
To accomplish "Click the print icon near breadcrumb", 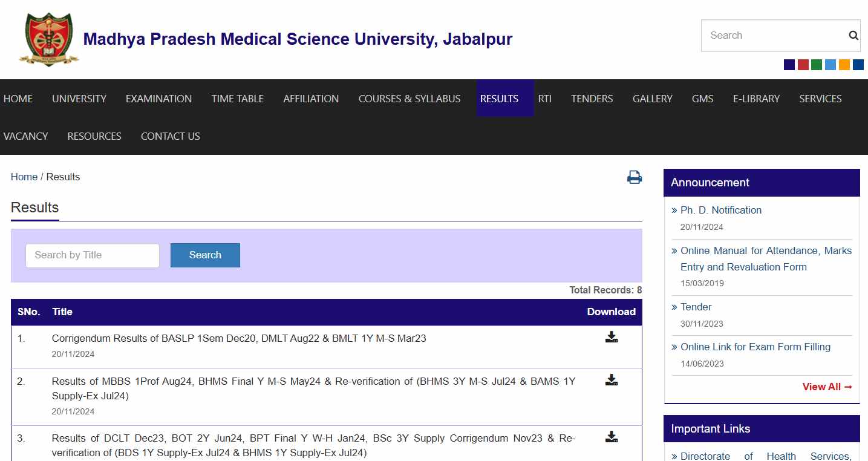I will (x=633, y=177).
